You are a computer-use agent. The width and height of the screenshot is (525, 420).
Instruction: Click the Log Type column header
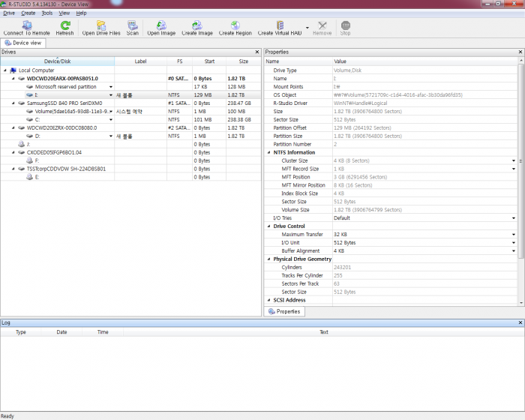click(21, 332)
